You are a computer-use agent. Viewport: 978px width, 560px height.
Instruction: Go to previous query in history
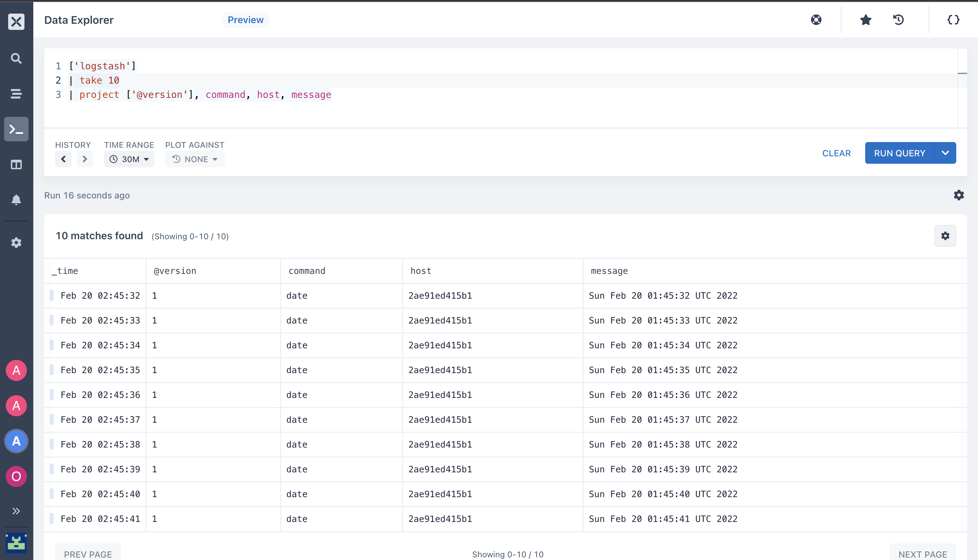coord(63,159)
